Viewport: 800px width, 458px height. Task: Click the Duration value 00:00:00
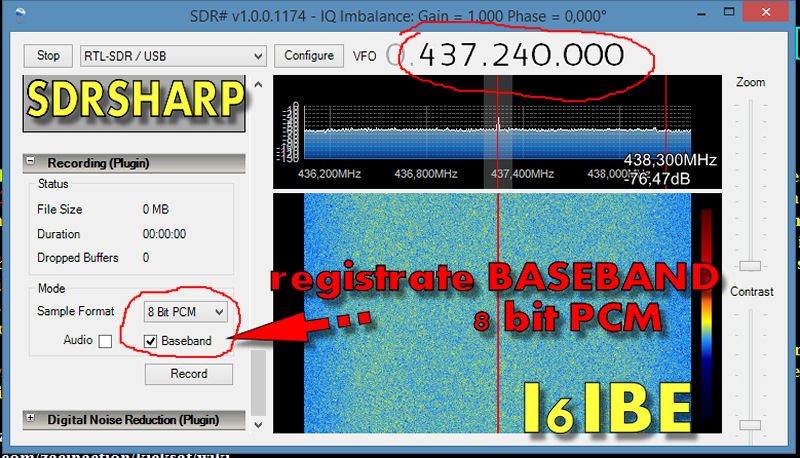[164, 234]
